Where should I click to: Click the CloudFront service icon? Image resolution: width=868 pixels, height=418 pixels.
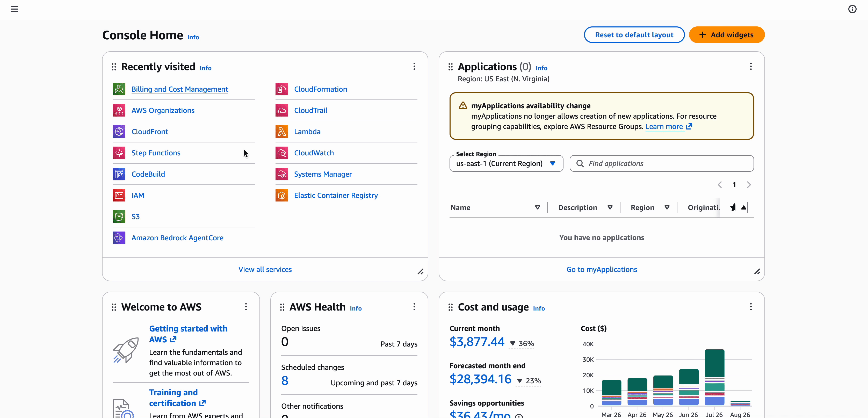click(x=119, y=132)
